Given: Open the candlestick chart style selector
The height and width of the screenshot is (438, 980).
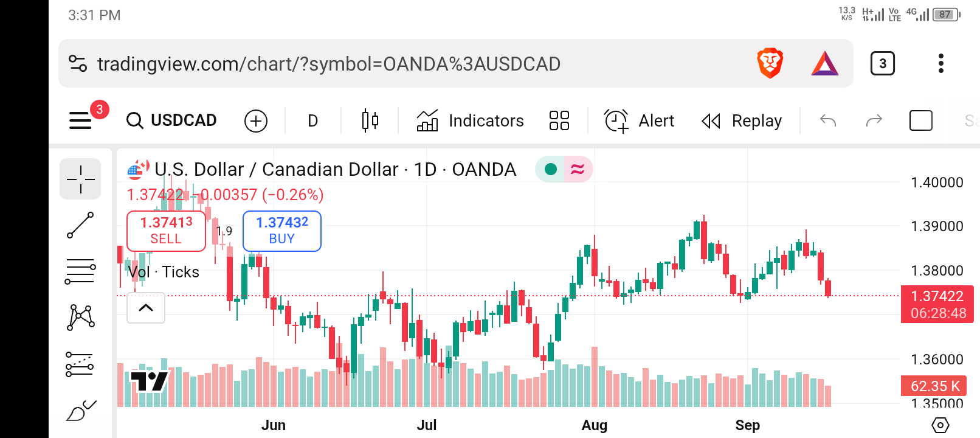Looking at the screenshot, I should 370,120.
